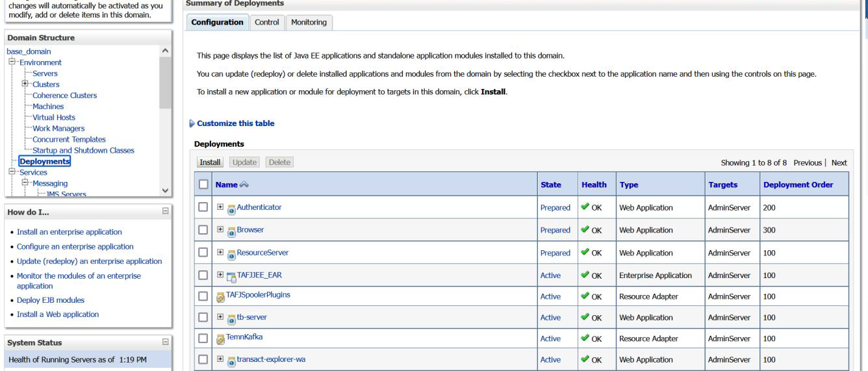Check the box for Authenticator deployment
This screenshot has height=371, width=868.
coord(203,208)
